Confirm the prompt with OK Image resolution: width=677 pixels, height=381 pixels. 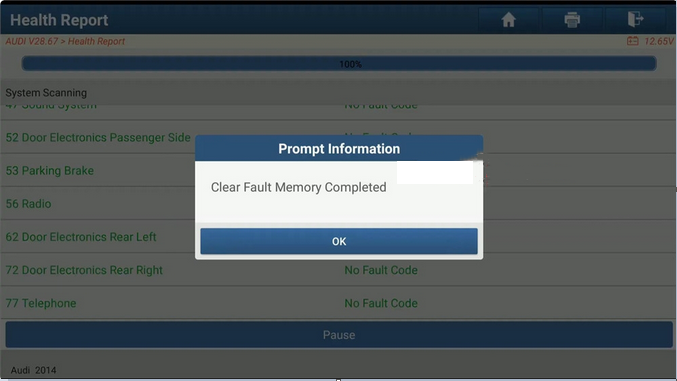[339, 241]
